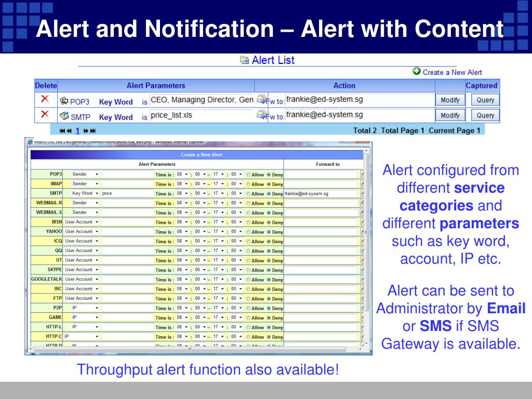This screenshot has width=532, height=399.
Task: Select Deny for the FTP row
Action: pyautogui.click(x=269, y=299)
